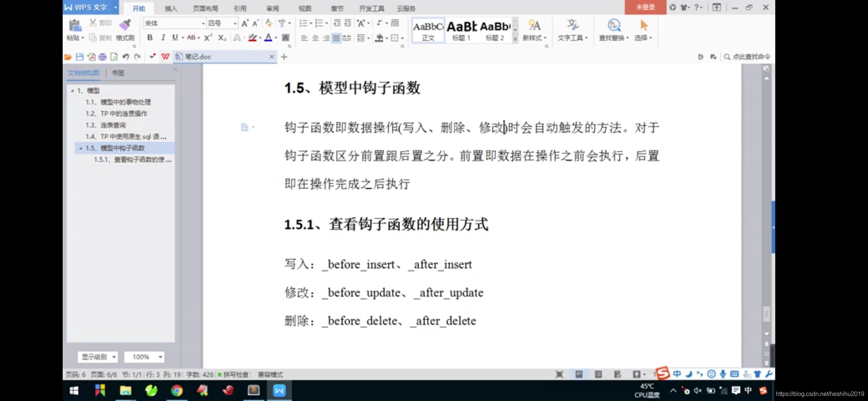This screenshot has width=868, height=401.
Task: Toggle strikethrough AB formatting
Action: coord(191,38)
